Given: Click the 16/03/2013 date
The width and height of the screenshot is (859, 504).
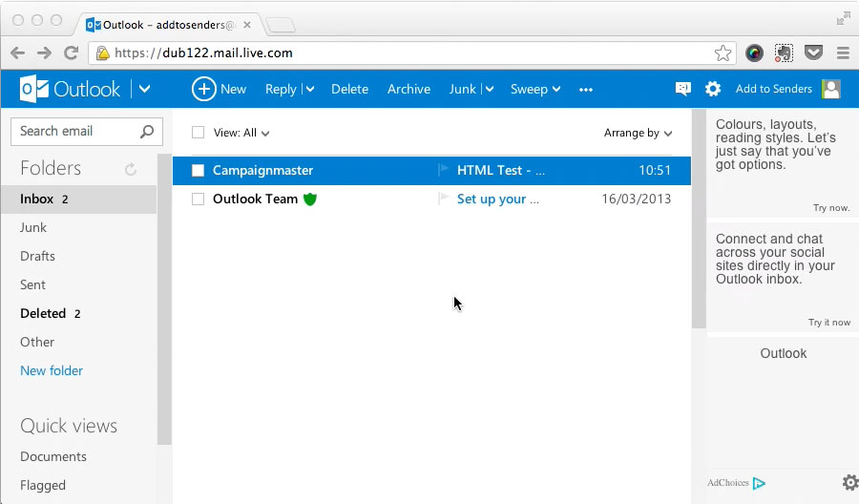Looking at the screenshot, I should [636, 199].
